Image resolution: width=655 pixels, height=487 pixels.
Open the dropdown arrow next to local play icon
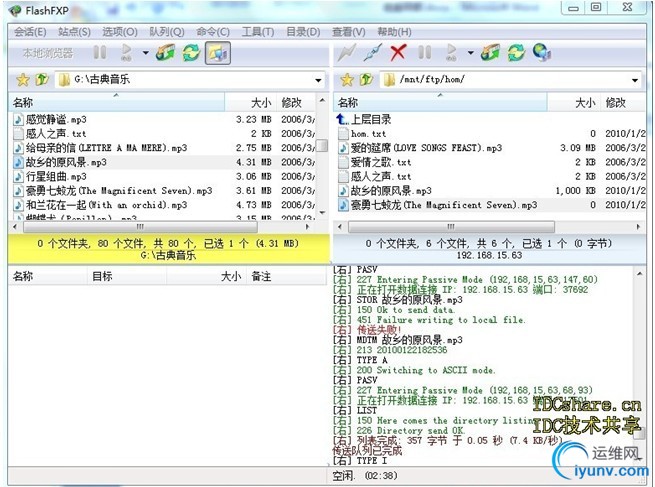click(x=145, y=53)
